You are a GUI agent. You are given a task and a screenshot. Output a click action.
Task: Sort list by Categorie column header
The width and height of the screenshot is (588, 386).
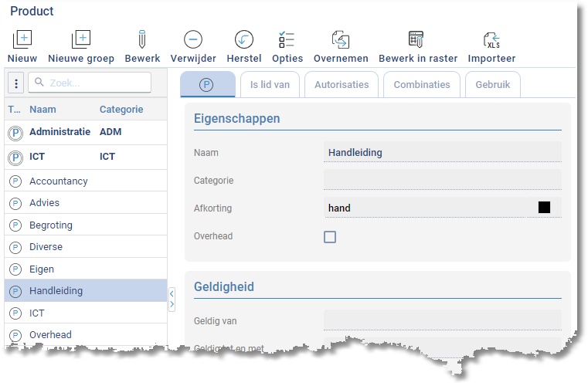[121, 110]
